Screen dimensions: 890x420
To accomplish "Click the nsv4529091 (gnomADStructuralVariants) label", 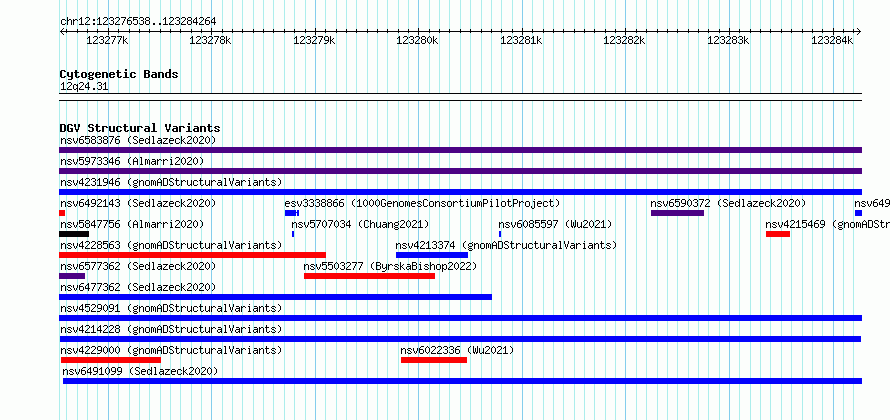I will (x=171, y=308).
